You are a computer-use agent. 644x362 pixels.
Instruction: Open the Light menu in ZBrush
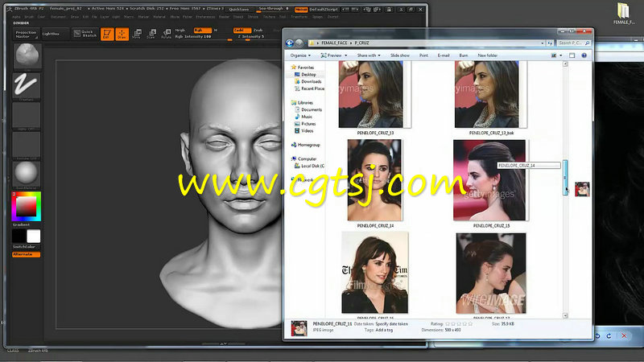point(116,17)
